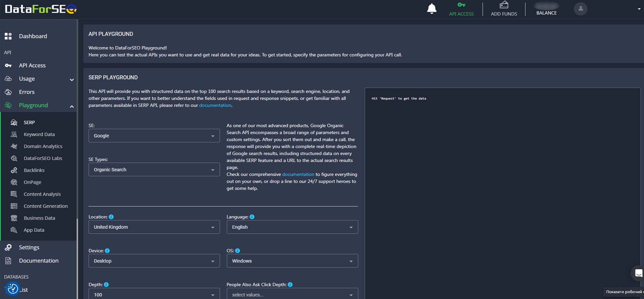Click the Documentation page icon
The width and height of the screenshot is (644, 299).
coord(8,261)
